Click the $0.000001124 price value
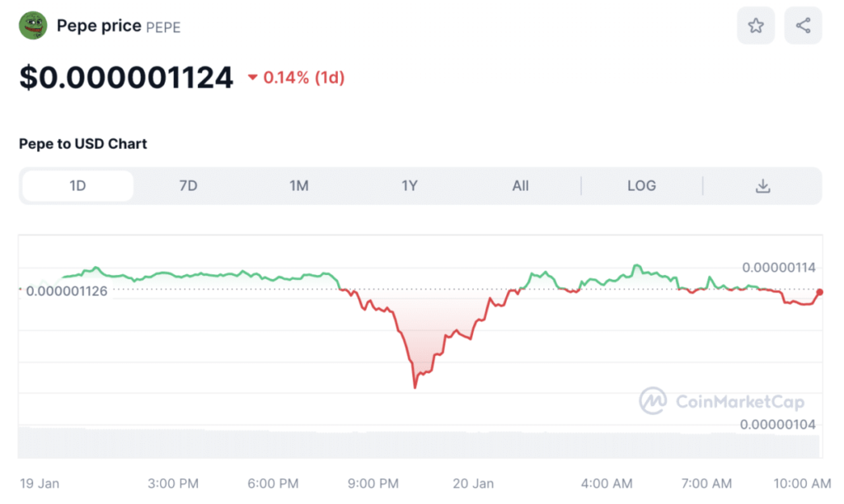 coord(126,78)
